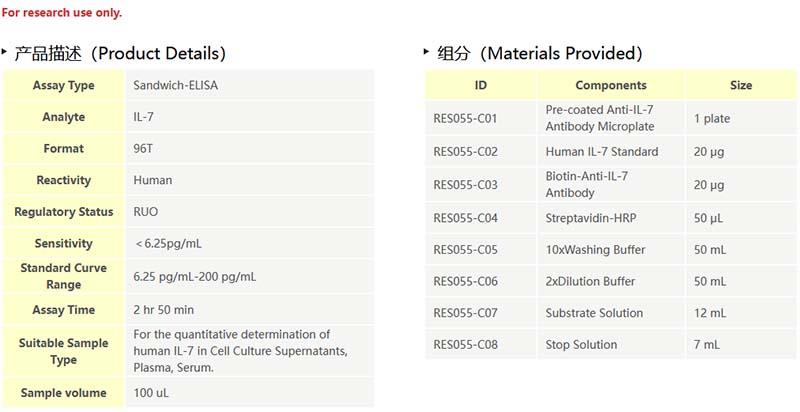Select the Materials Provided section heading
Screen dimensions: 800x412
pyautogui.click(x=540, y=53)
